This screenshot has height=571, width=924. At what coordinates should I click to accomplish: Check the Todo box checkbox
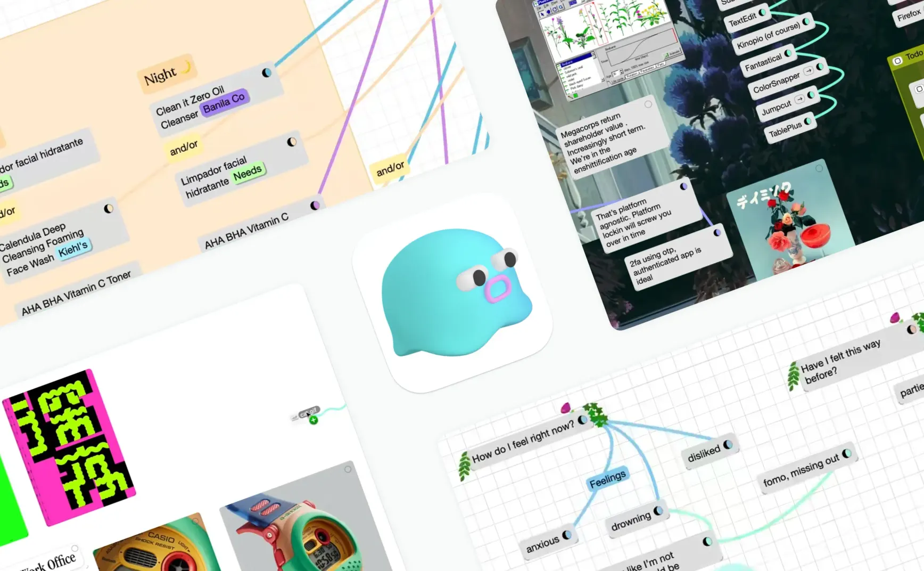(897, 61)
